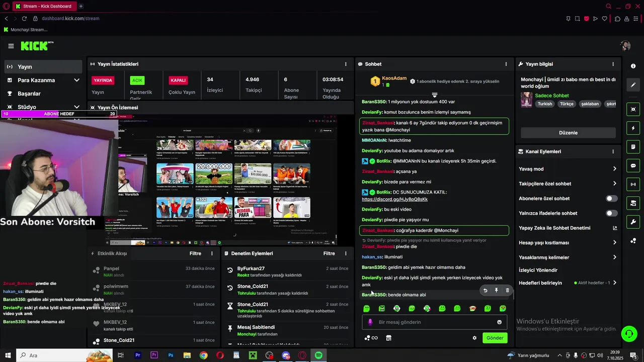Toggle Yalnızca ifadelerle sohbet switch
This screenshot has width=644, height=362.
click(x=611, y=213)
